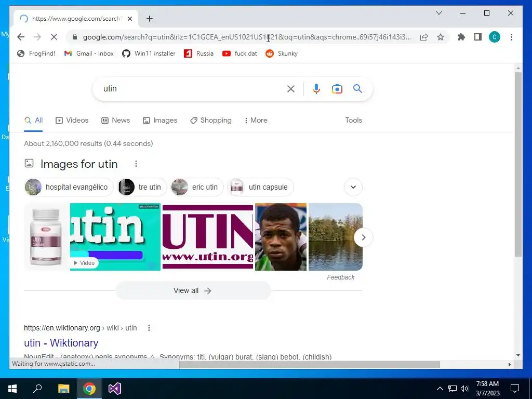Click the address bar URL
Screen dimensions: 532x399
(247, 37)
